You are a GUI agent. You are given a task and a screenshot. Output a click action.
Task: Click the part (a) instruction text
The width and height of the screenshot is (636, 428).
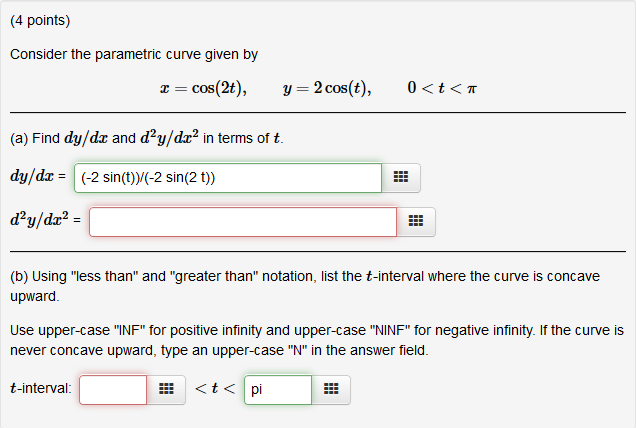(147, 138)
